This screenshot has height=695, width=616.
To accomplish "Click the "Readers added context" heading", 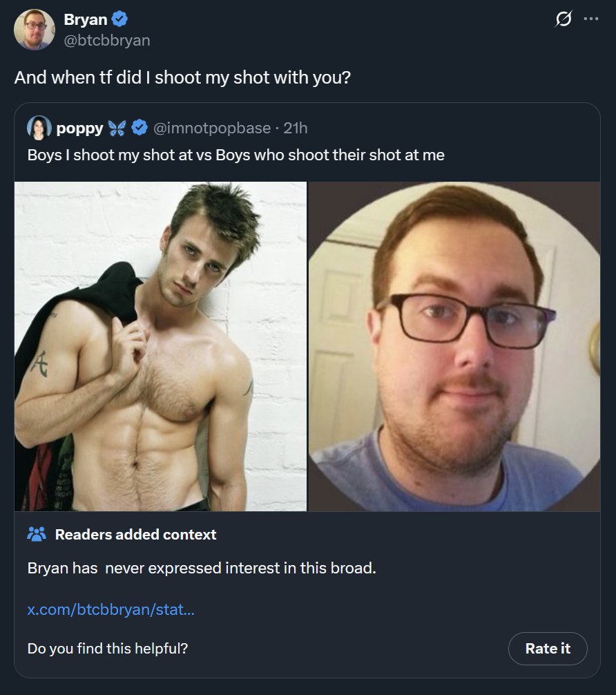I will 135,534.
